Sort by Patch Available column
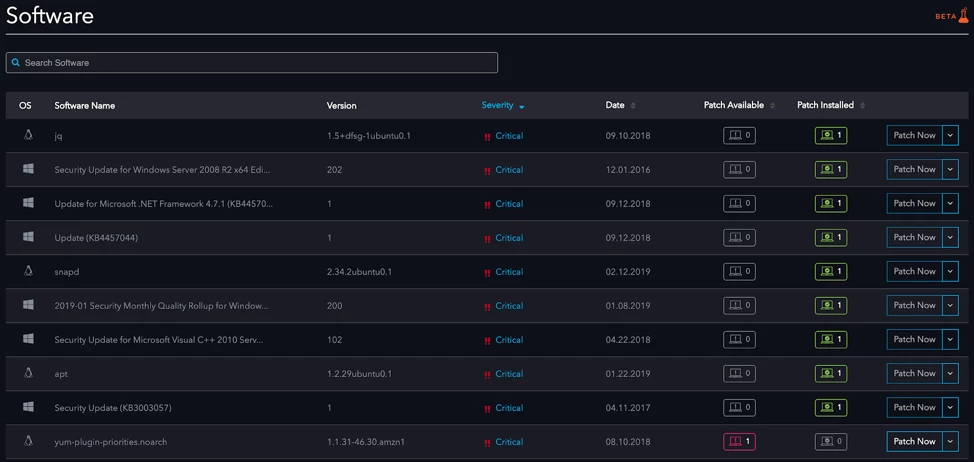Viewport: 974px width, 462px height. (739, 106)
